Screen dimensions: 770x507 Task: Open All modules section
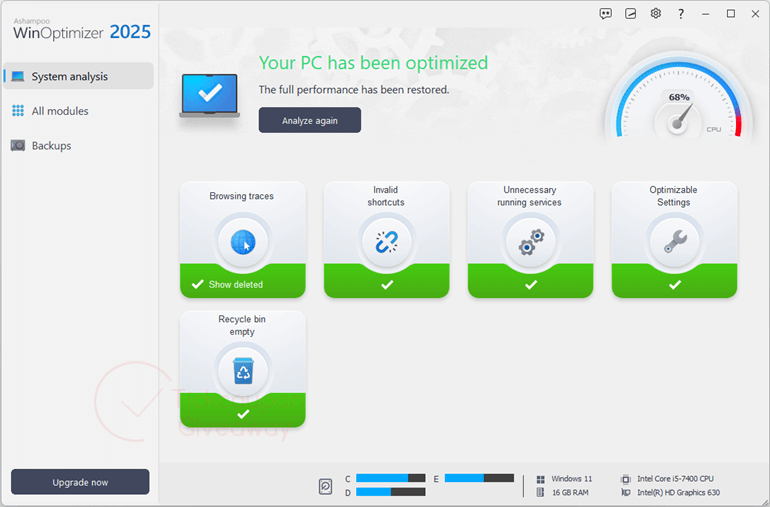[79, 111]
